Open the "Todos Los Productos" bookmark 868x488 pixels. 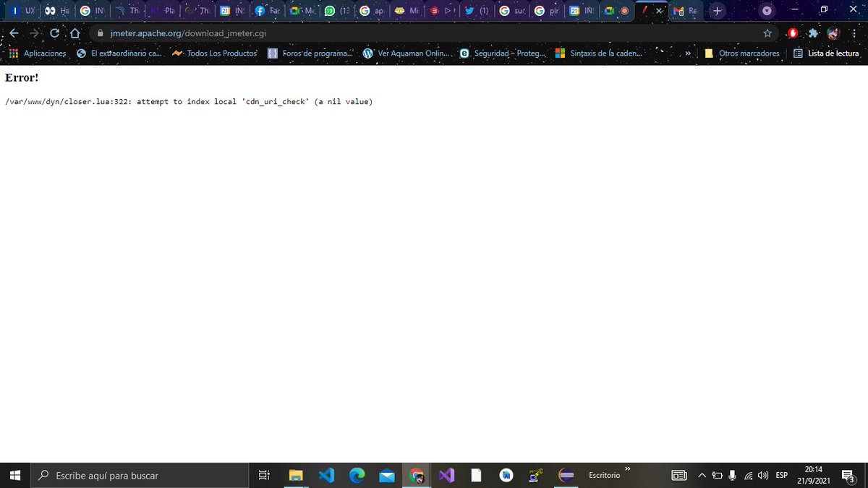215,53
